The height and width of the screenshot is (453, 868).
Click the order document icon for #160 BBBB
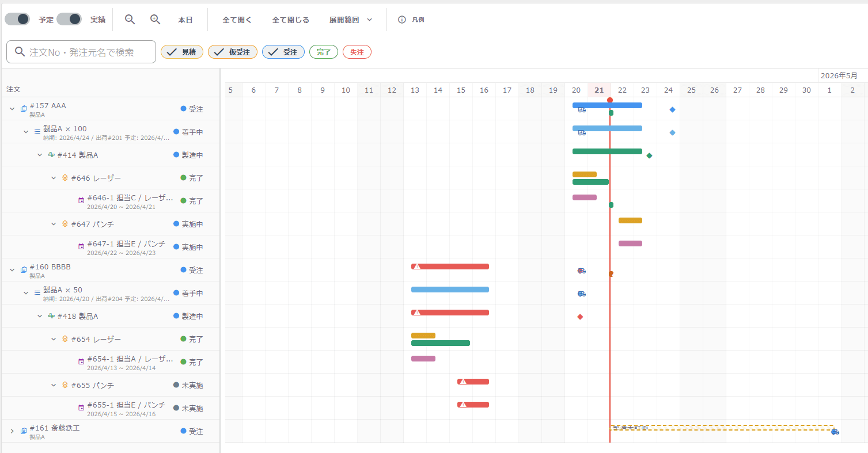coord(24,270)
